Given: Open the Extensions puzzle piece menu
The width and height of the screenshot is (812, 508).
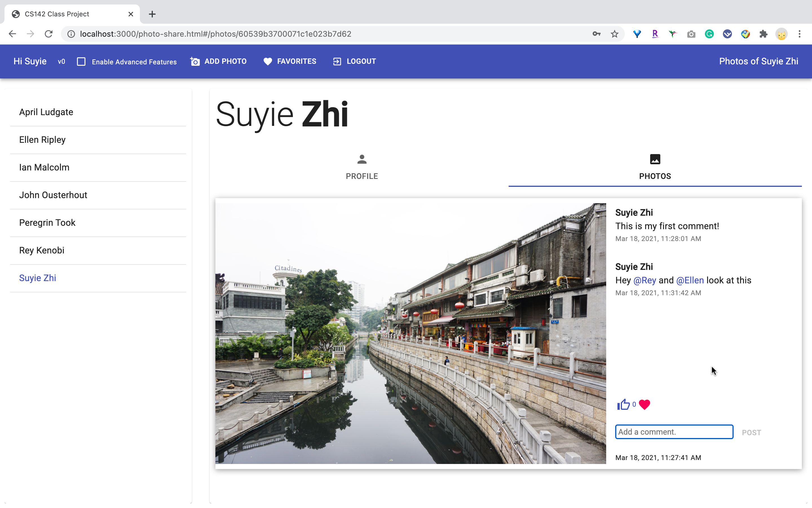Looking at the screenshot, I should [x=763, y=34].
